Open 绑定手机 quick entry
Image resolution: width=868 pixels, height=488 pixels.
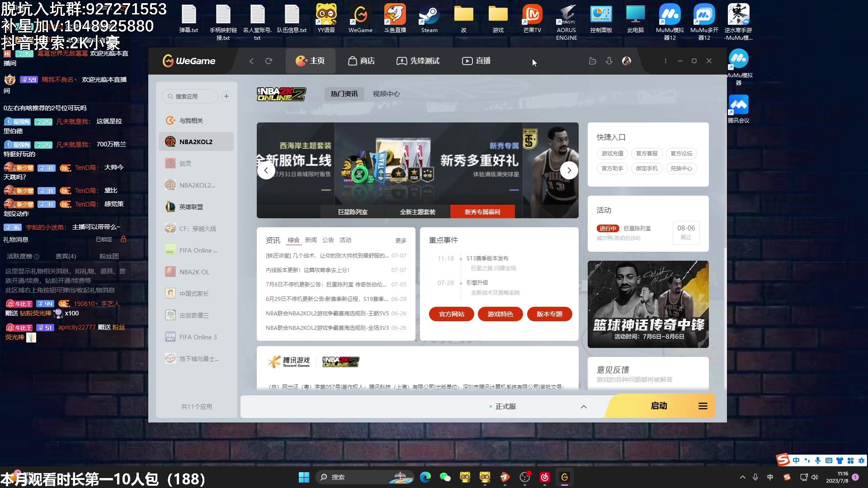[646, 169]
